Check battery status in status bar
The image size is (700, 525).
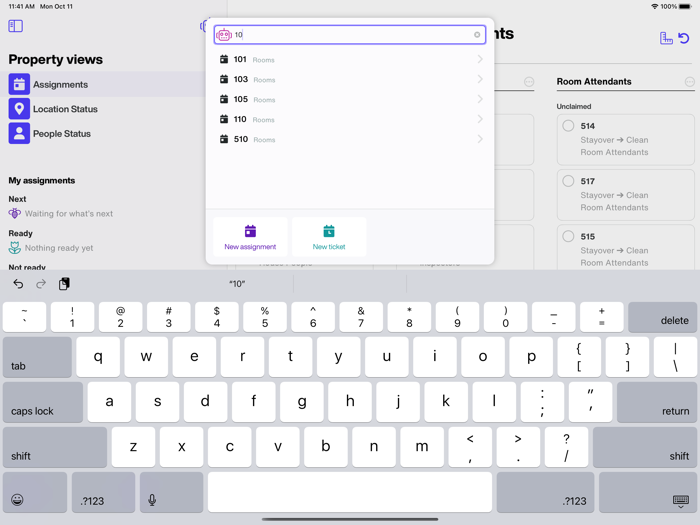point(685,7)
